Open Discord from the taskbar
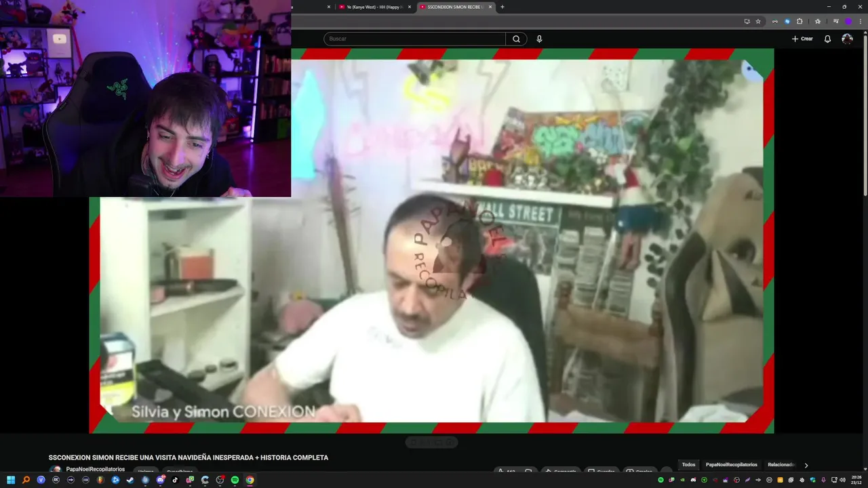The height and width of the screenshot is (488, 868). click(x=160, y=480)
